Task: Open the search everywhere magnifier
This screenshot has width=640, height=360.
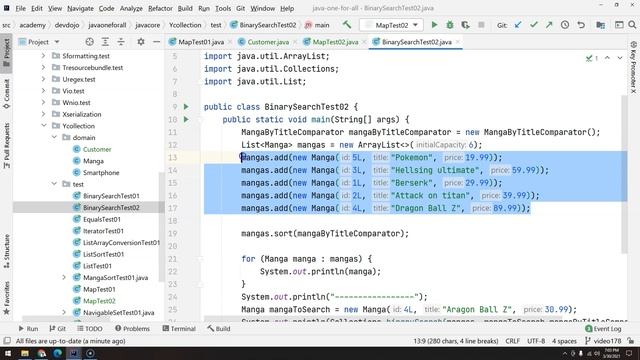Action: [x=632, y=25]
